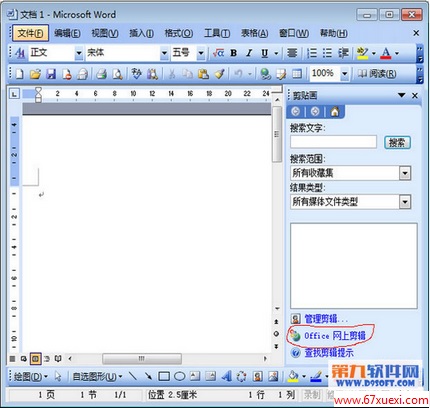Screen dimensions: 430x408
Task: Open the 插入(I) menu
Action: (141, 33)
